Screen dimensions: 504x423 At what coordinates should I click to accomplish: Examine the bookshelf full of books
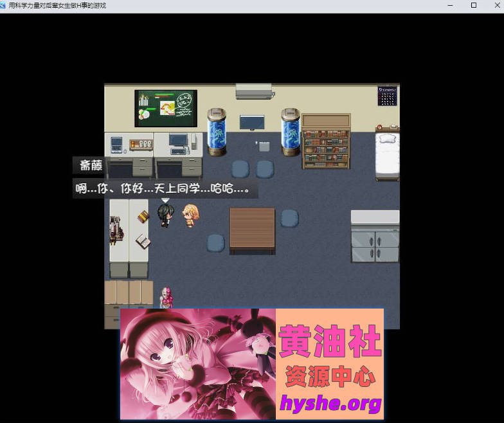pos(326,141)
